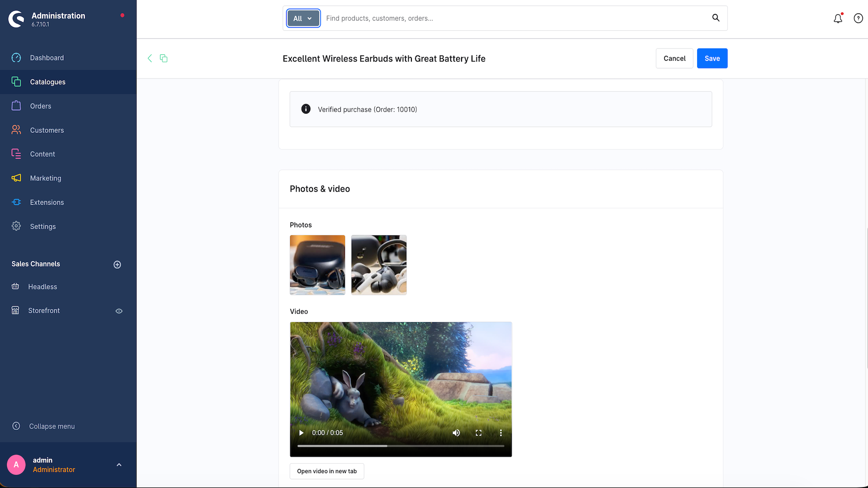Viewport: 868px width, 488px height.
Task: Click the Save button
Action: pos(712,58)
